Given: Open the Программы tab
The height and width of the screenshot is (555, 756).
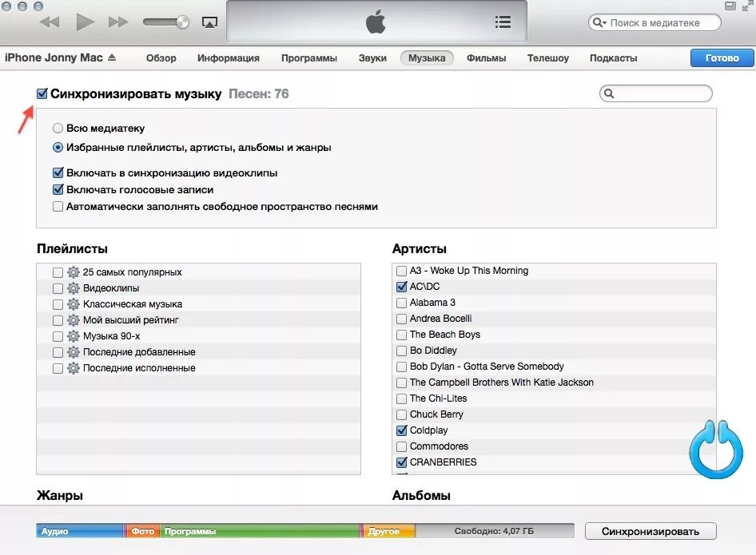Looking at the screenshot, I should (x=309, y=57).
